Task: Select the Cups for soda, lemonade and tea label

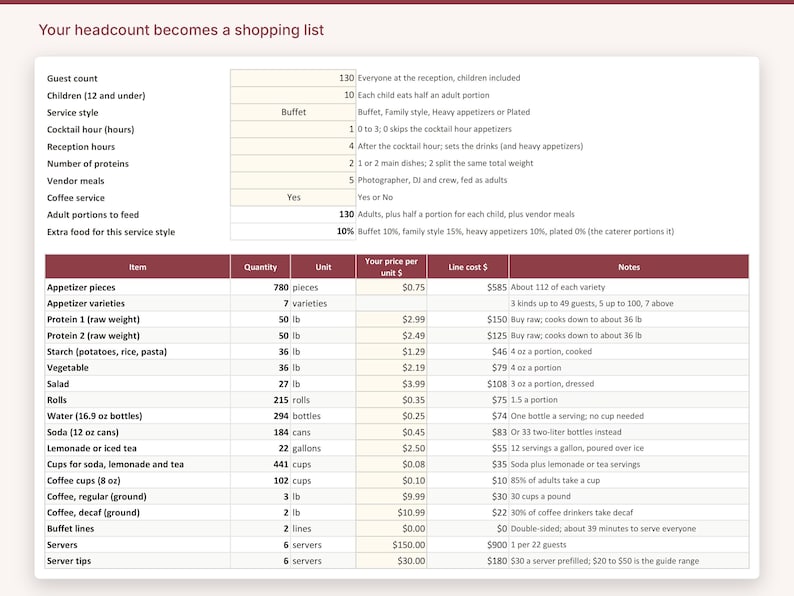Action: click(x=115, y=464)
